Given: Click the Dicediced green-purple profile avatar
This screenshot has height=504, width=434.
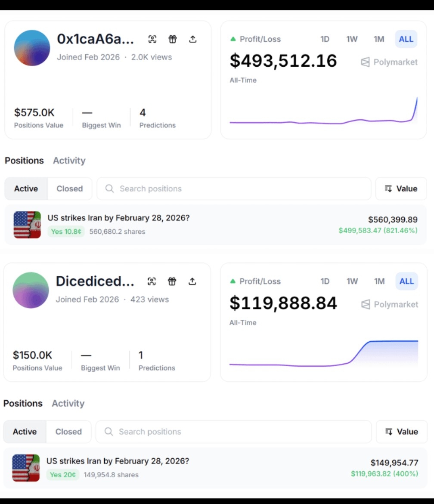Looking at the screenshot, I should point(31,290).
